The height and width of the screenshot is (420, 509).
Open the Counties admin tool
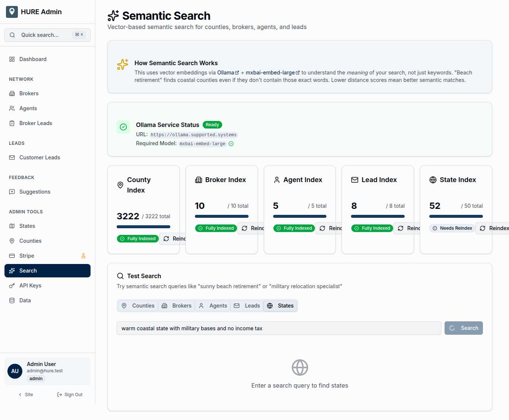point(30,241)
